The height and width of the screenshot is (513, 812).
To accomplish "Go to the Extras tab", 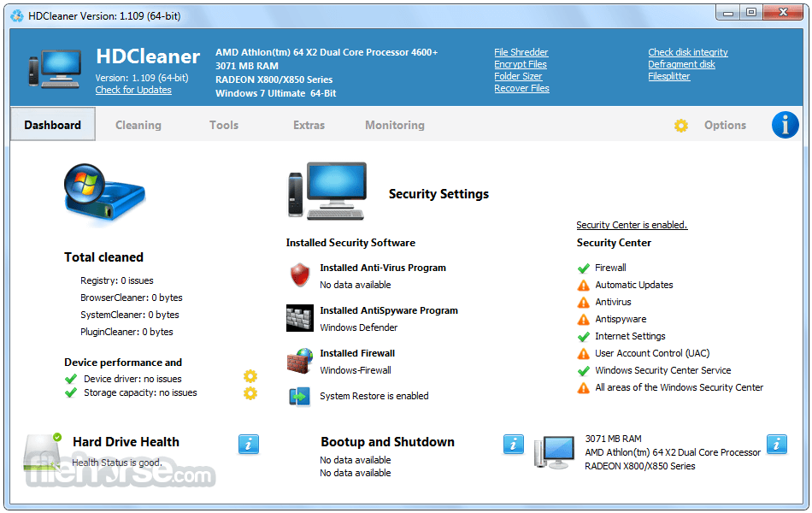I will coord(309,125).
